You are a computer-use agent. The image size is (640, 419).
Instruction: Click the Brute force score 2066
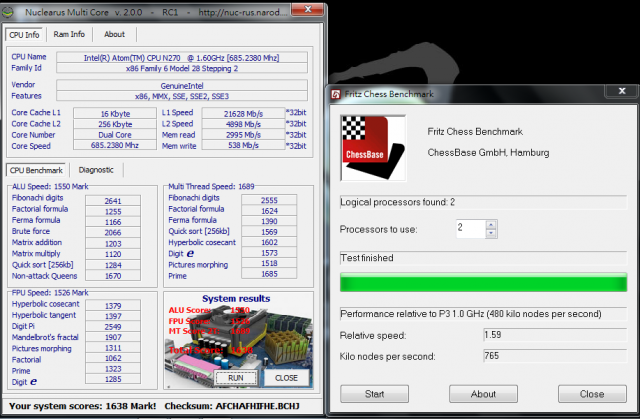pyautogui.click(x=113, y=233)
